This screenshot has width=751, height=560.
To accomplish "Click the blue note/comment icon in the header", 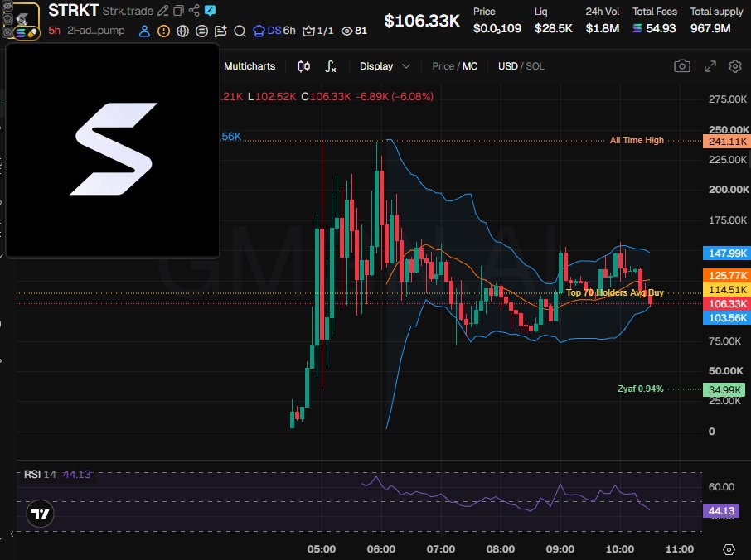I will point(210,11).
